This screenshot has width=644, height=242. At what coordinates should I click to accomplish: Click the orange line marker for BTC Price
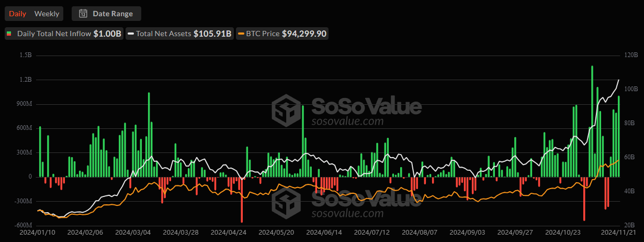[x=241, y=34]
